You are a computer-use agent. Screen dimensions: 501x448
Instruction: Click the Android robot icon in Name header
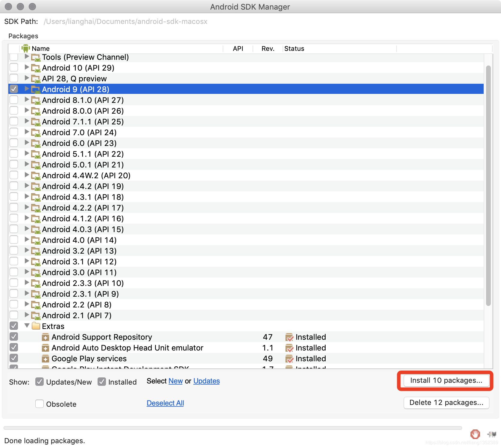click(26, 48)
